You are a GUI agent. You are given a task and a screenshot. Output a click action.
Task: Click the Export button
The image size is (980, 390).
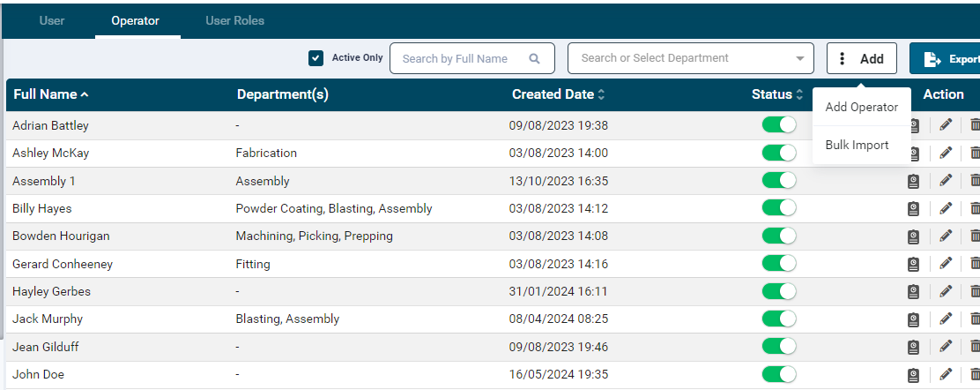pyautogui.click(x=948, y=59)
